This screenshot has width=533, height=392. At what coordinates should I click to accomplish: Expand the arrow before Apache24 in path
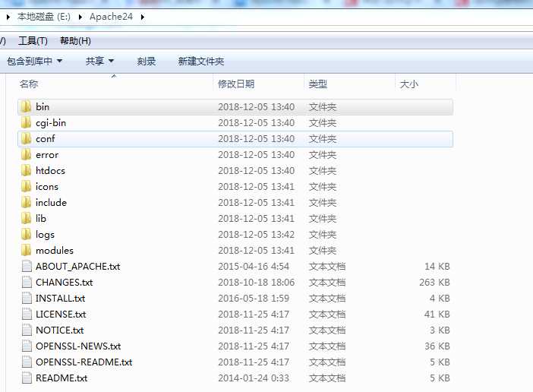pos(80,17)
